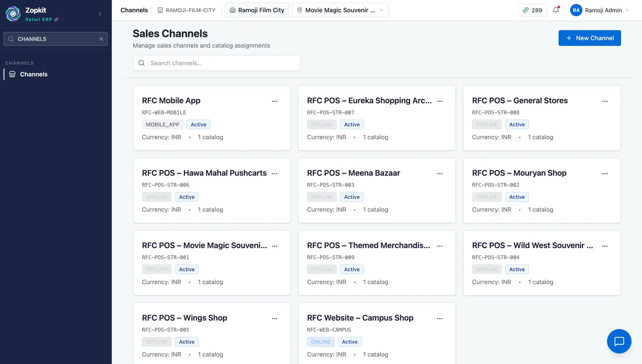
Task: Click code RFC-POS-STR-004
Action: (x=496, y=257)
